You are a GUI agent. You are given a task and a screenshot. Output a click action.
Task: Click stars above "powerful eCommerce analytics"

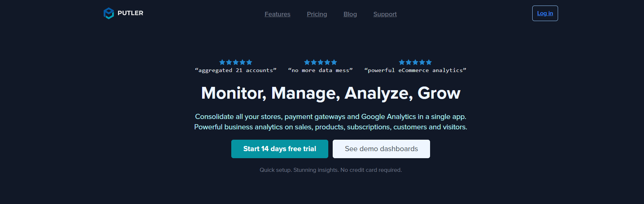[415, 62]
